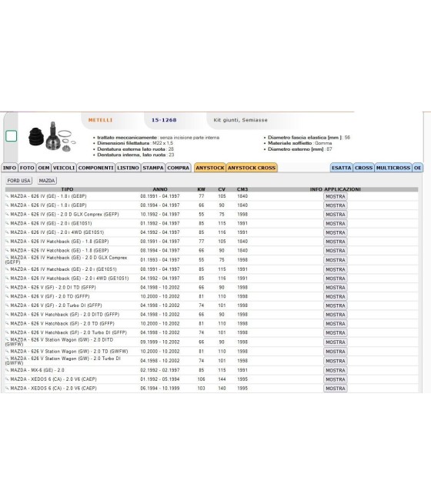Click magnifier icon beside XEDOS 6 row dated 01.1992
Screen dimensions: 431x504
coord(7,379)
